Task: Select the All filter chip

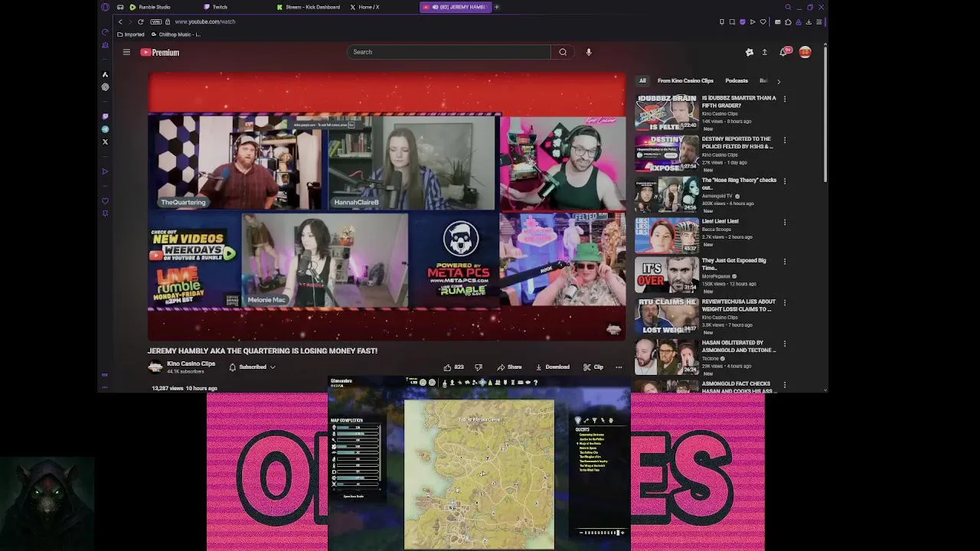Action: 642,80
